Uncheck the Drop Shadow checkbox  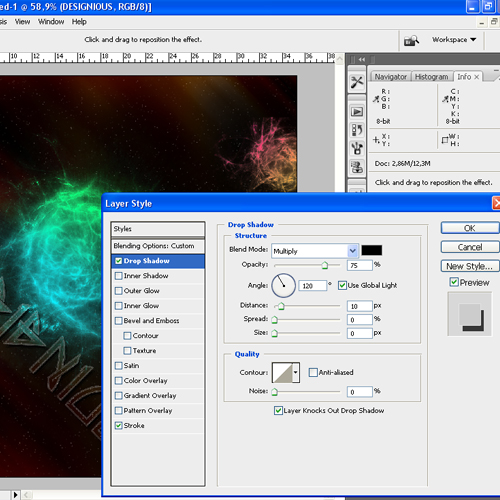[x=118, y=261]
